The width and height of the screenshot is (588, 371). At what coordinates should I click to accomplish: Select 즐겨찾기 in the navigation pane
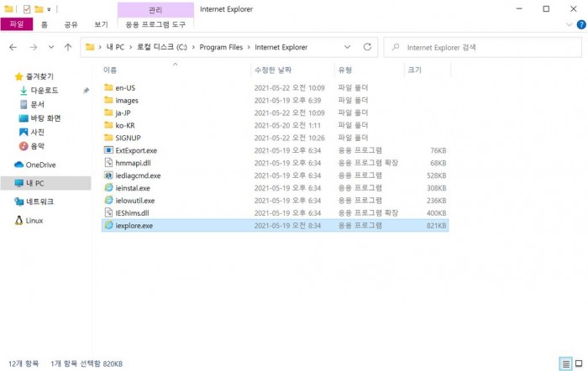[x=39, y=76]
